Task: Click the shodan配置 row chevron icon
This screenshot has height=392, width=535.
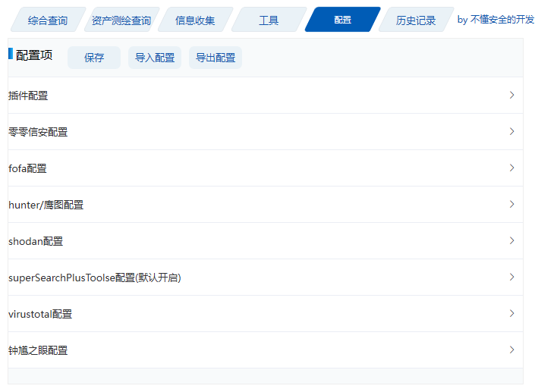Action: (x=512, y=241)
